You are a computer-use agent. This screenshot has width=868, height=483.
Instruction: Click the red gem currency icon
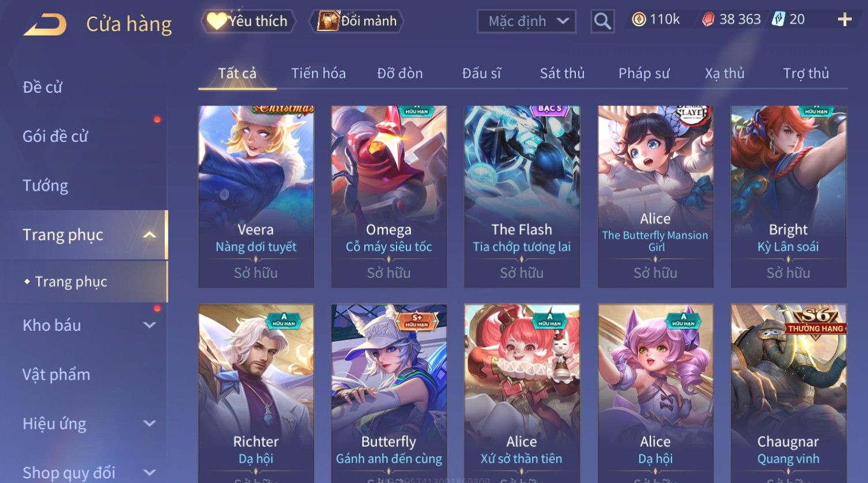pyautogui.click(x=708, y=20)
